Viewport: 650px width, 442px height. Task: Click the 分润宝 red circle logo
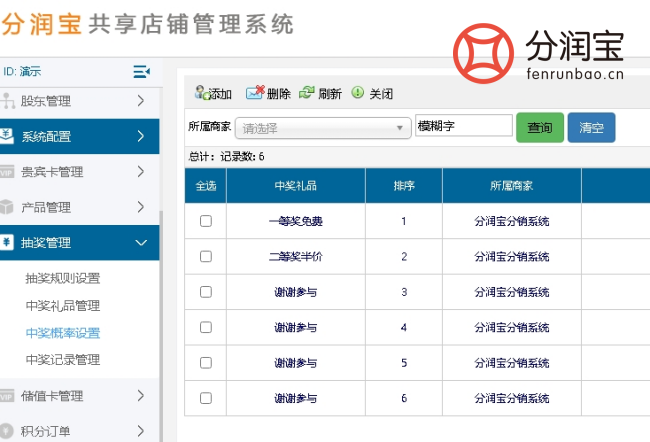pyautogui.click(x=483, y=53)
